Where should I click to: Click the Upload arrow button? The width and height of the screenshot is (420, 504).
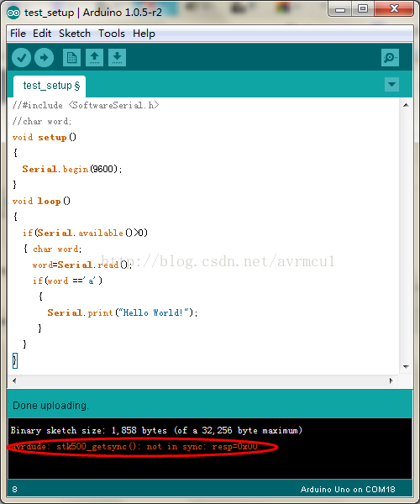[x=44, y=58]
